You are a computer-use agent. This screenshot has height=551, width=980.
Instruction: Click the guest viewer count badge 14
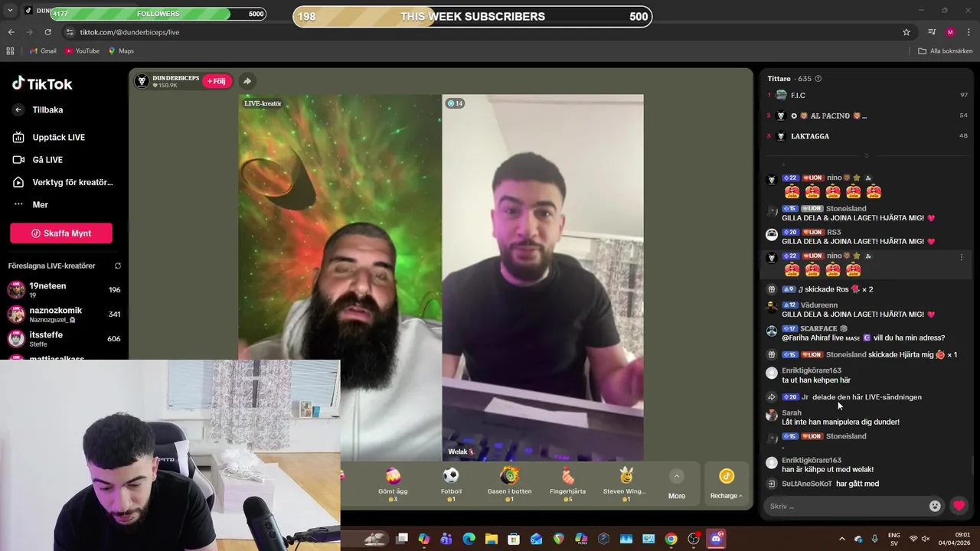point(455,103)
